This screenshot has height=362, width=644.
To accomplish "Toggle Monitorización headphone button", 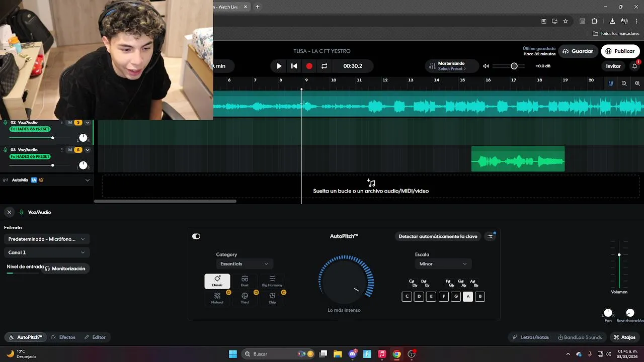I will (65, 268).
